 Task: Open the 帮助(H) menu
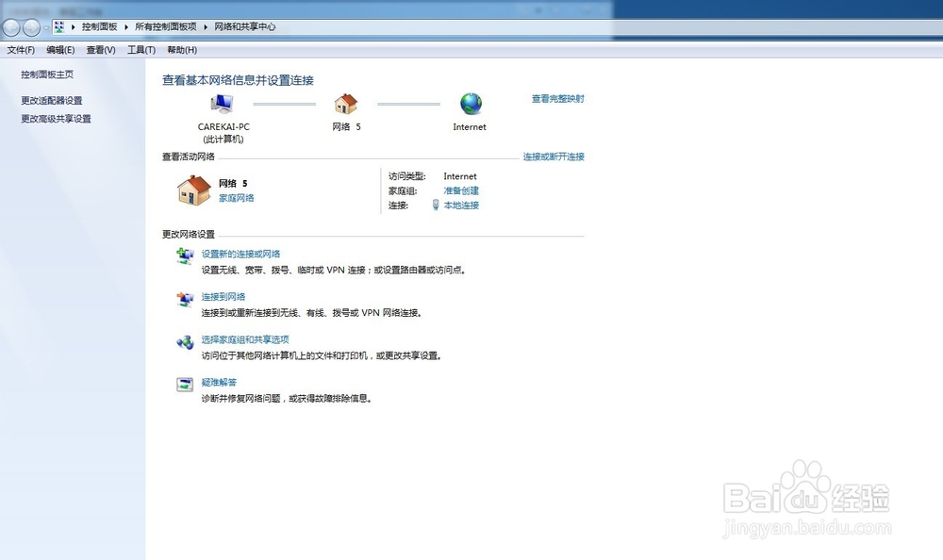pyautogui.click(x=182, y=50)
